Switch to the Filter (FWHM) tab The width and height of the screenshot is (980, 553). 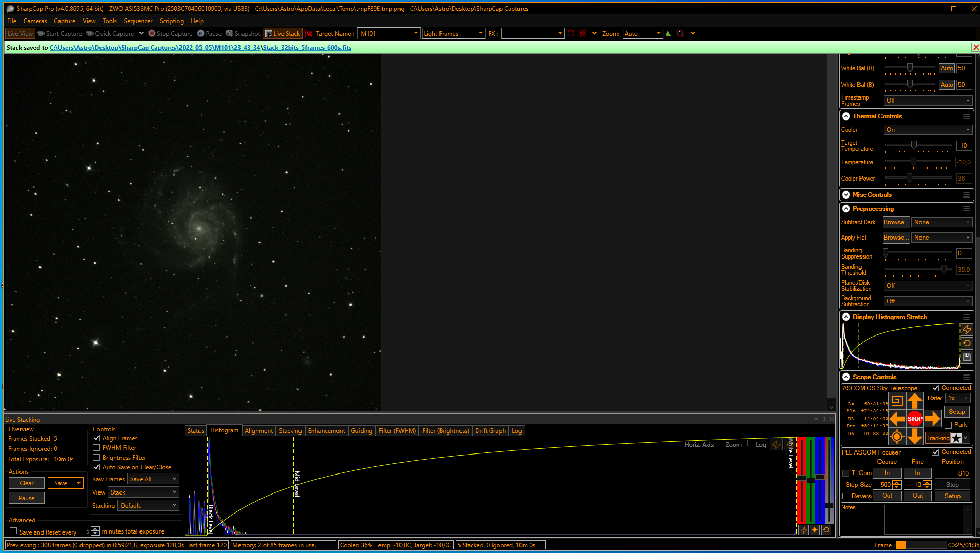(x=397, y=431)
